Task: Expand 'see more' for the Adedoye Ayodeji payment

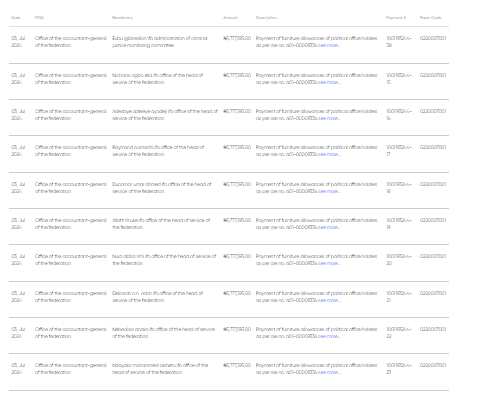Action: coord(329,118)
